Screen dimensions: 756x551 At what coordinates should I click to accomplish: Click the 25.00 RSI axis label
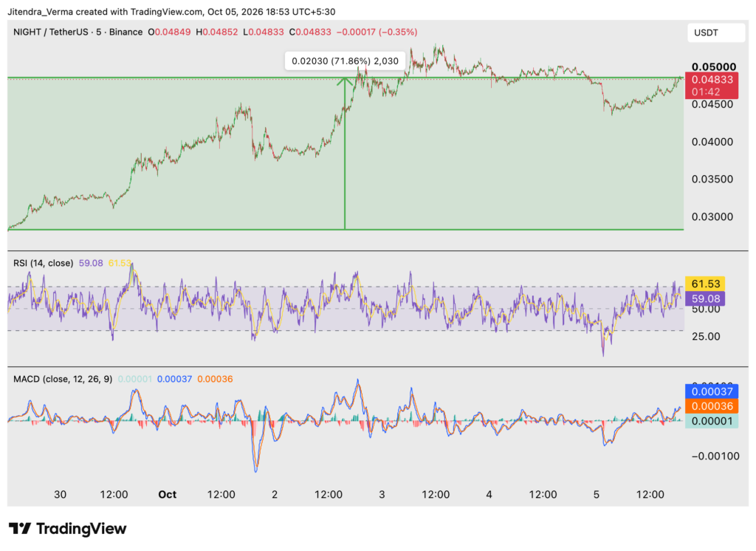coord(706,336)
